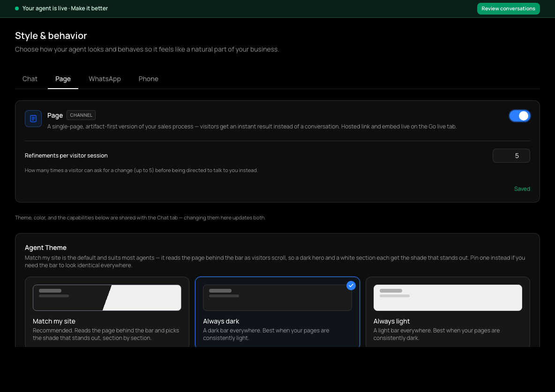This screenshot has height=392, width=555.
Task: Open the Page tab
Action: (63, 79)
